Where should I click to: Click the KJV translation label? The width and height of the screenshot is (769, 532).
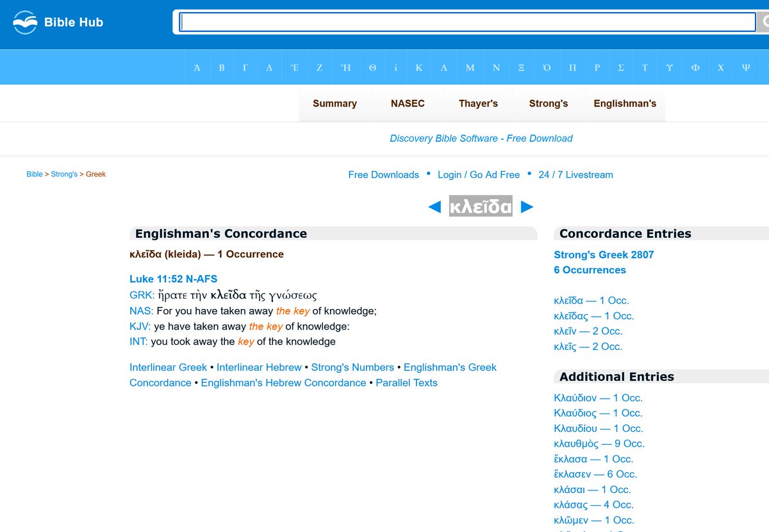pos(140,326)
